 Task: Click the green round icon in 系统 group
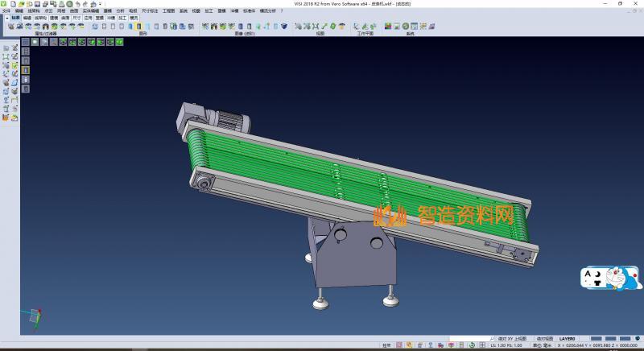(x=406, y=27)
